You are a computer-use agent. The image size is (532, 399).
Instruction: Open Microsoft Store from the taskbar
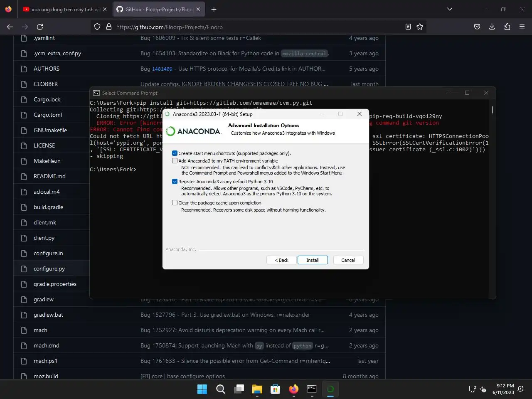click(276, 389)
